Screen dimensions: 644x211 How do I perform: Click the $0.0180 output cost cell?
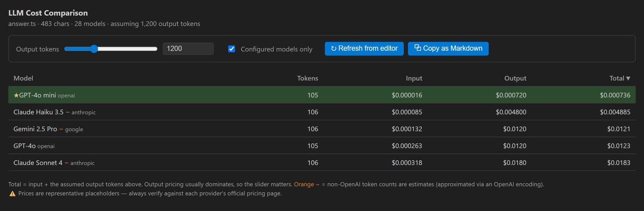click(x=514, y=163)
